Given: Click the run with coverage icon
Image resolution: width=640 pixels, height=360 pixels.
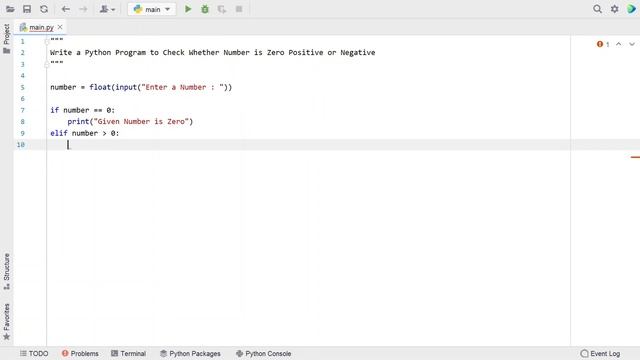Looking at the screenshot, I should (222, 9).
